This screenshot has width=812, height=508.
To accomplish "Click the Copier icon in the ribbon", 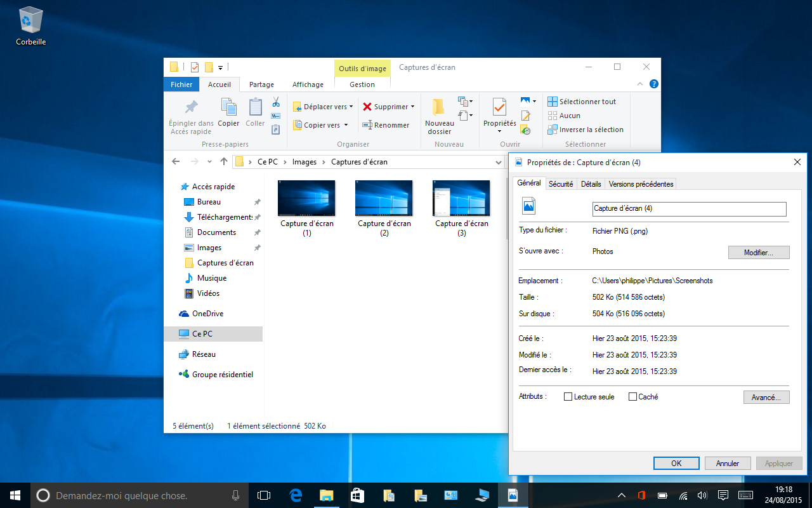I will point(228,107).
